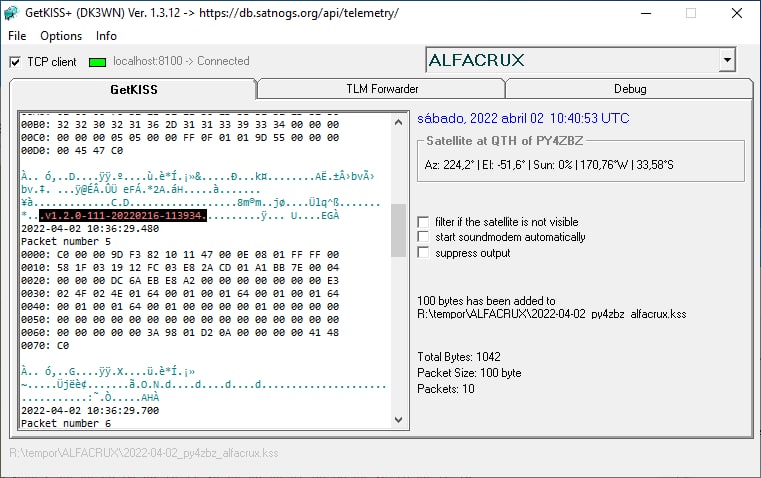Open the Info menu
The image size is (761, 478).
click(x=106, y=36)
